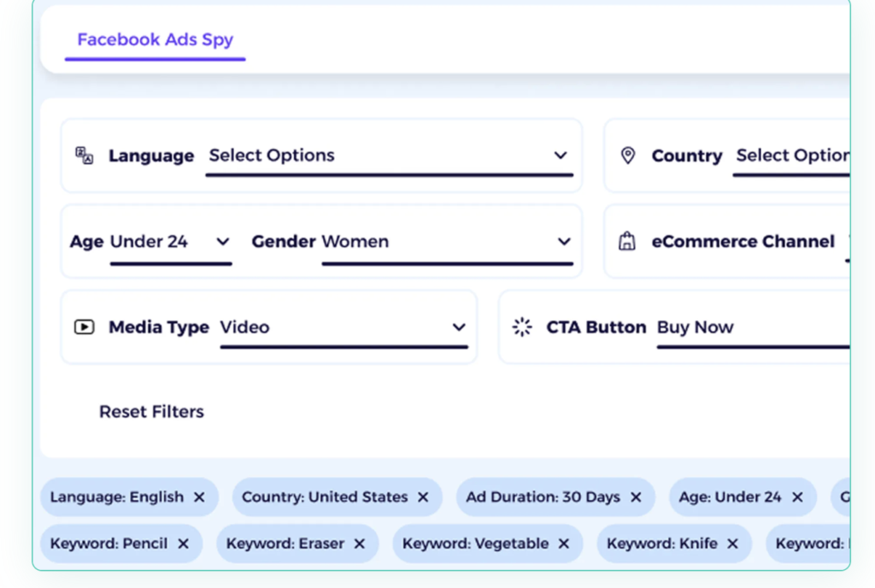The height and width of the screenshot is (588, 875).
Task: Remove the Country: United States filter
Action: (421, 497)
